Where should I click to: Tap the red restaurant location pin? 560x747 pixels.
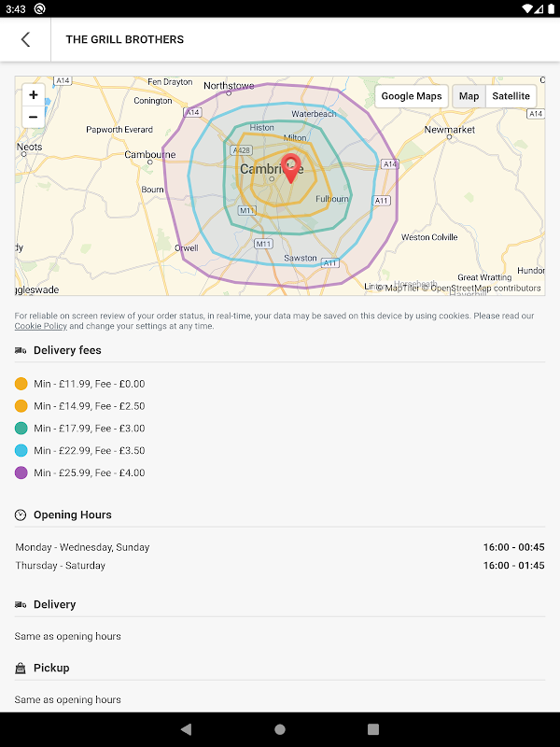[x=291, y=169]
